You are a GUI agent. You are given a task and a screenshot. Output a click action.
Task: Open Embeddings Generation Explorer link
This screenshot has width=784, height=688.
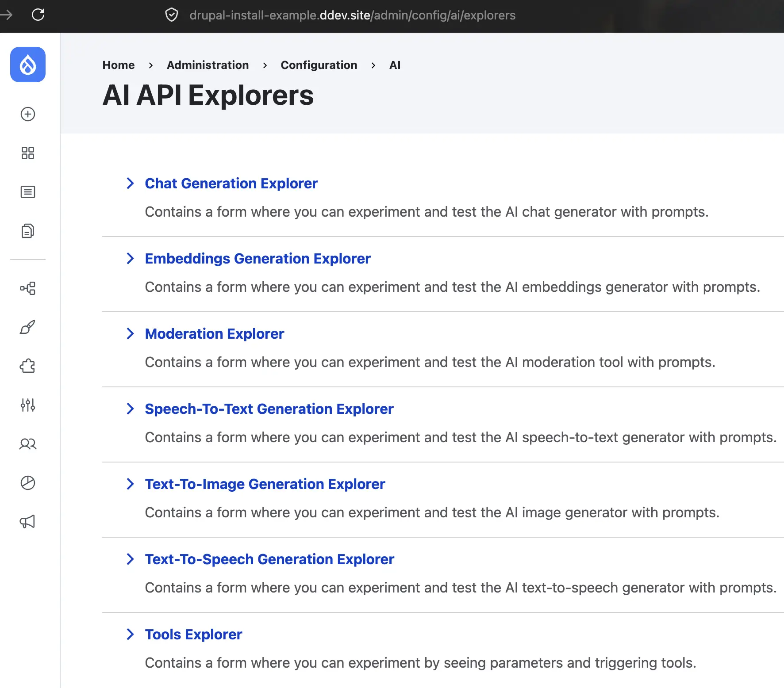click(258, 259)
